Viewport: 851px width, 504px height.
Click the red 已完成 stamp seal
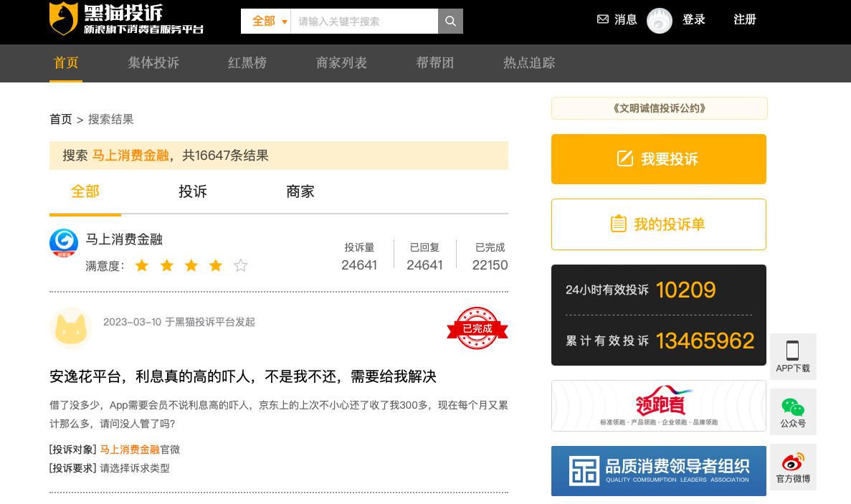[477, 328]
